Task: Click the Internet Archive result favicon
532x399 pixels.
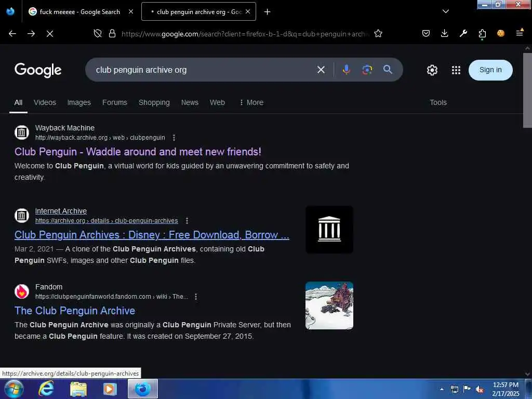Action: [22, 216]
